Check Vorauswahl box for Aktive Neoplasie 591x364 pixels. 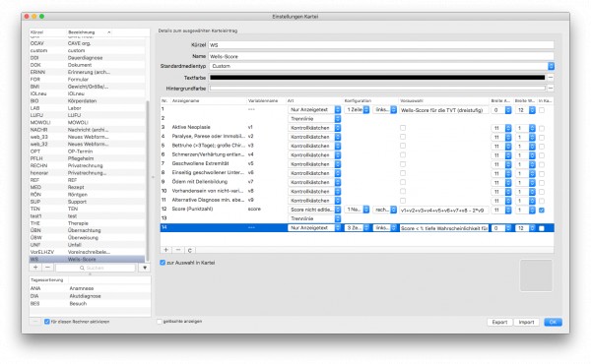403,128
